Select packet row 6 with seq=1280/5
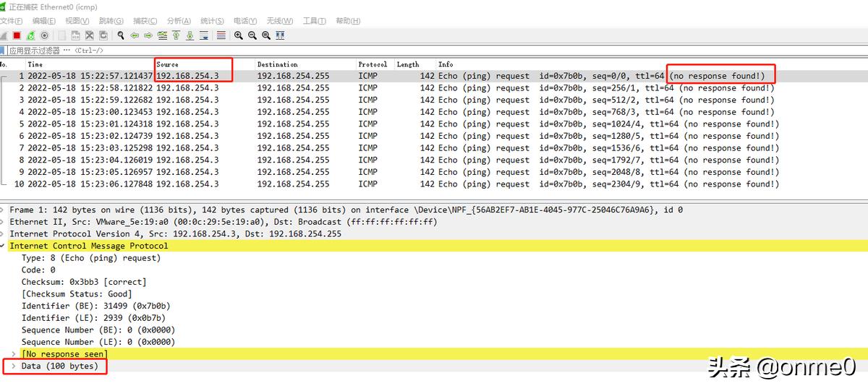 point(434,136)
